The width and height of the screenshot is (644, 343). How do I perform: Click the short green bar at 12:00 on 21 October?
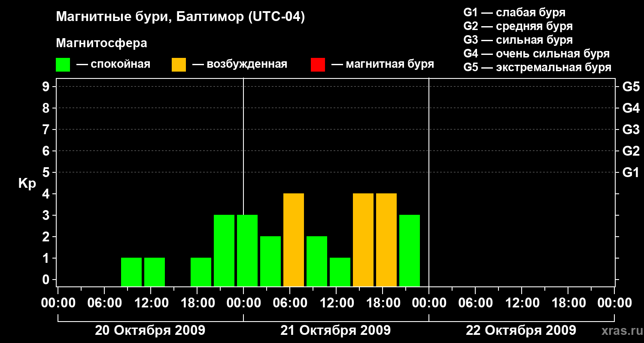point(340,272)
